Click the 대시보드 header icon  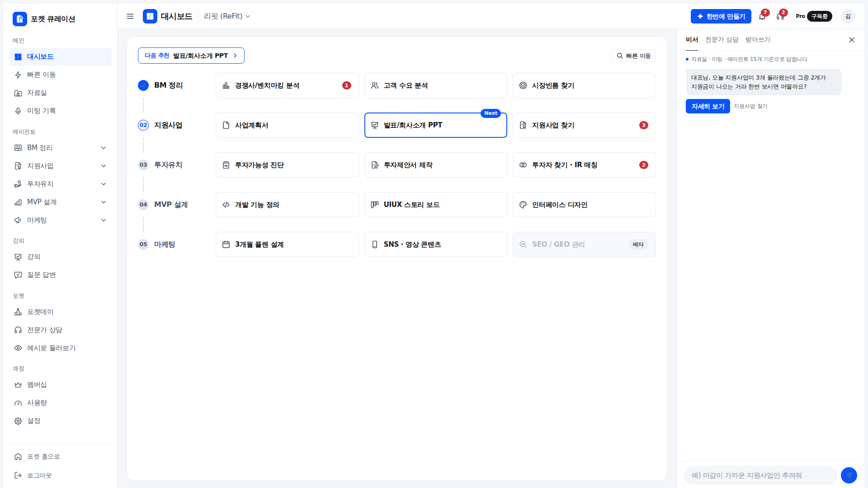pyautogui.click(x=150, y=16)
